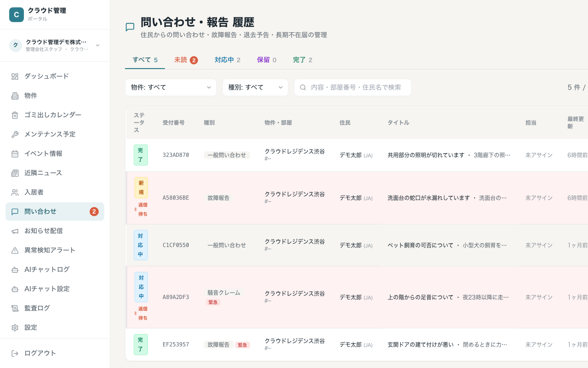This screenshot has width=588, height=368.
Task: Focus the 内容・部屋番号・住民名で検索 field
Action: point(353,87)
